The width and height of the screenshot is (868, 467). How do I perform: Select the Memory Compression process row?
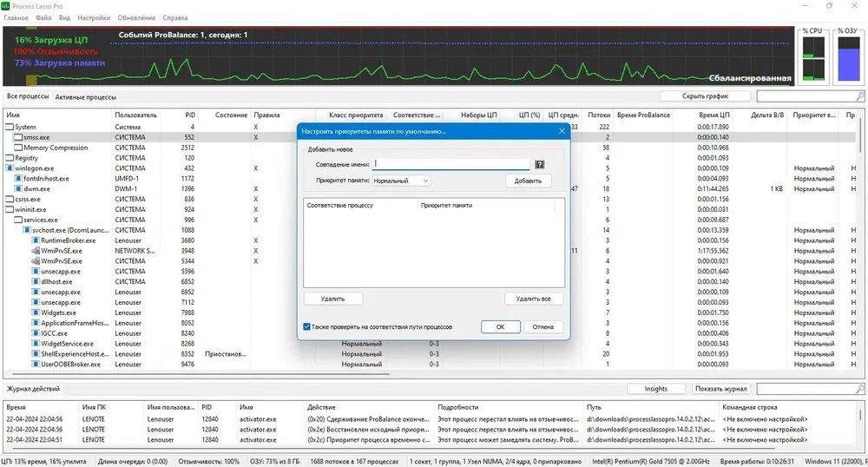tap(429, 148)
